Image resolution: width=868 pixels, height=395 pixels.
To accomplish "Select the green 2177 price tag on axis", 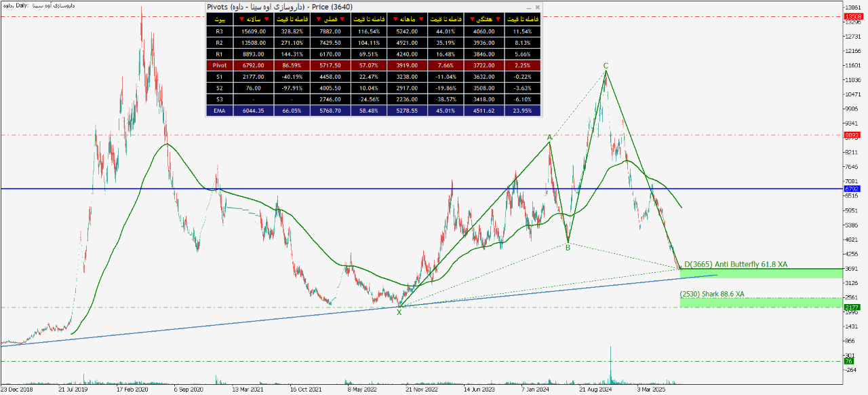I will pos(852,307).
